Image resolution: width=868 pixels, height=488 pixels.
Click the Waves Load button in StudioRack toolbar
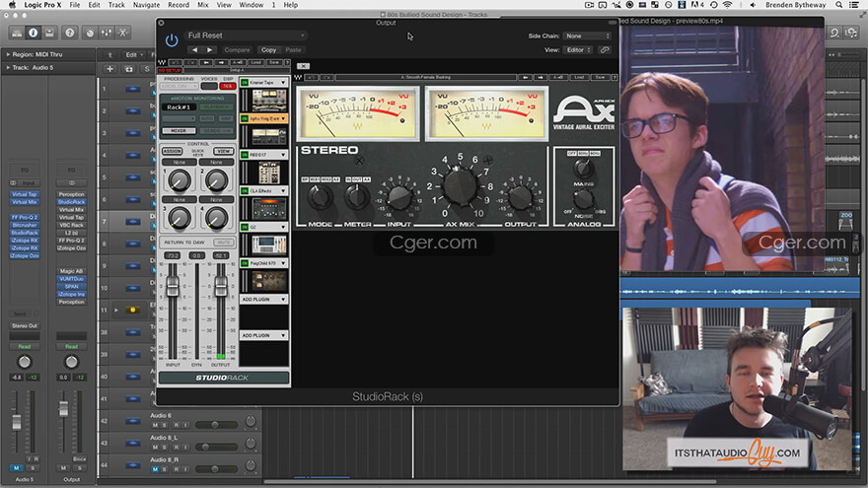point(256,62)
